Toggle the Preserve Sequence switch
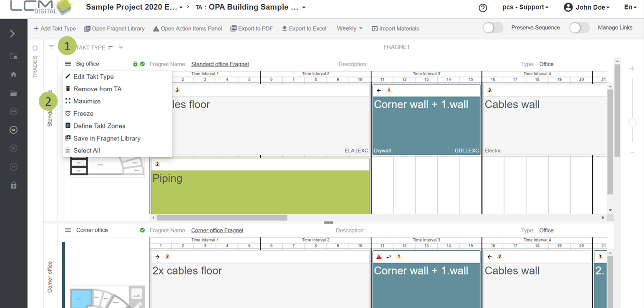 (492, 28)
